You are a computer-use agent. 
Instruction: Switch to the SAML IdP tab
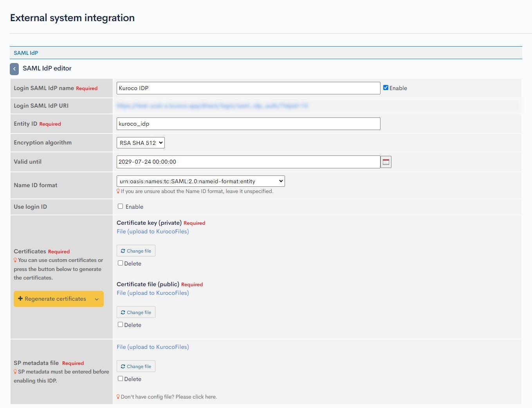click(26, 53)
